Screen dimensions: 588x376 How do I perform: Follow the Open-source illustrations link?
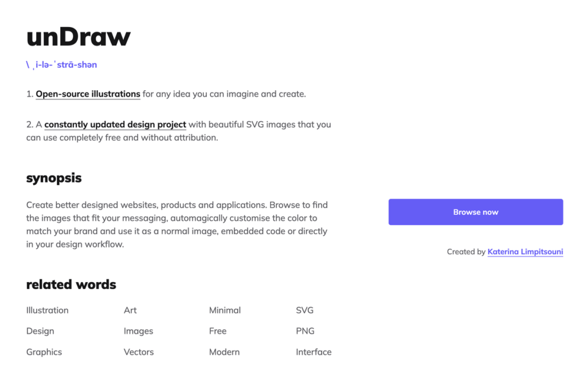88,94
